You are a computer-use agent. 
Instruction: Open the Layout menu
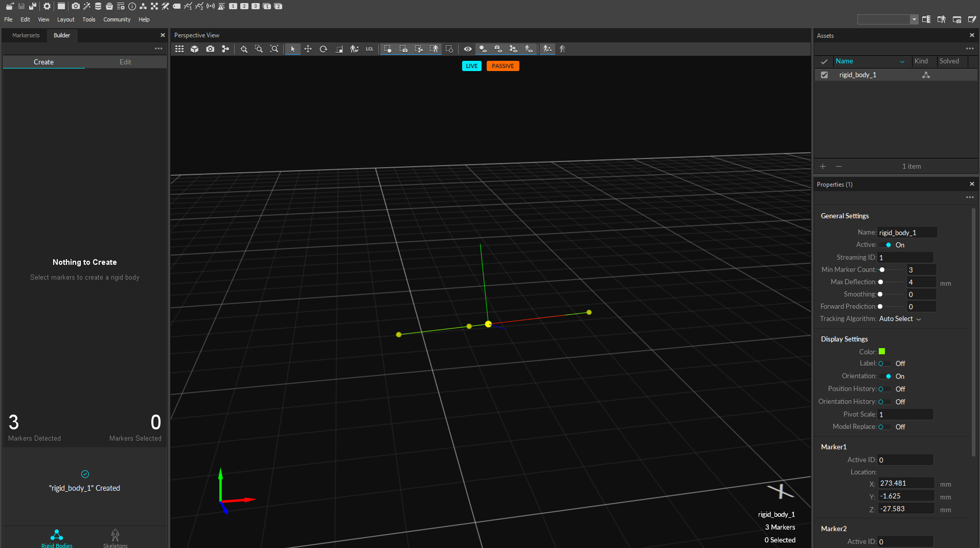coord(65,19)
